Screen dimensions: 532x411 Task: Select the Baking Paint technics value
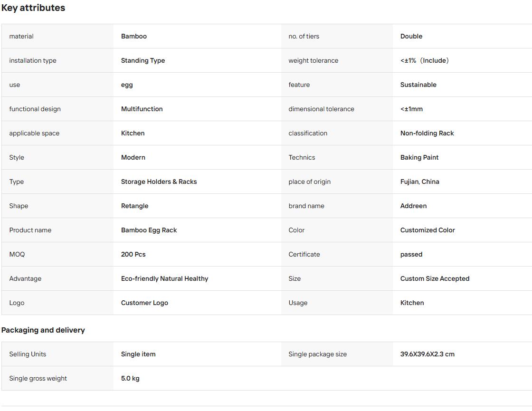pyautogui.click(x=419, y=157)
